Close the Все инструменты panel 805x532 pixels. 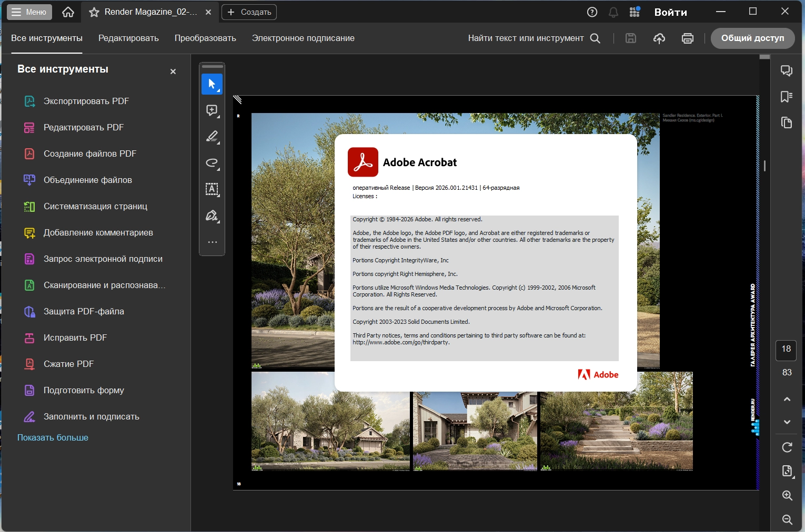coord(173,71)
